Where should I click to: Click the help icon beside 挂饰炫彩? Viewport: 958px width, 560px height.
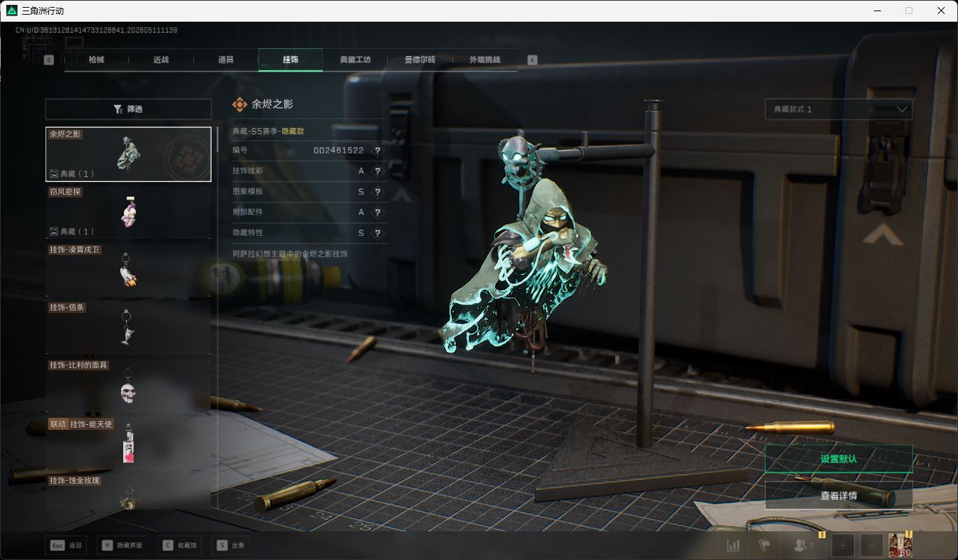[x=377, y=171]
